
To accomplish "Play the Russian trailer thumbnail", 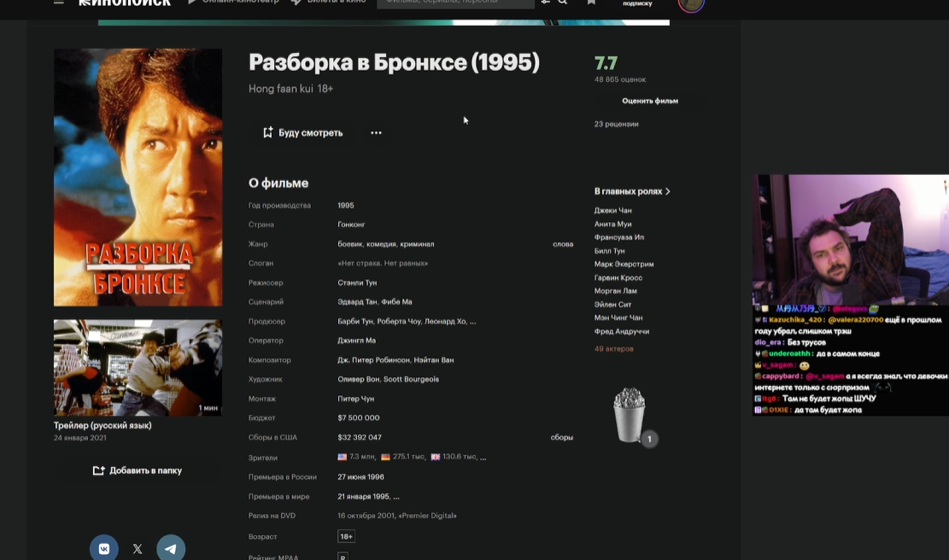I will tap(138, 368).
